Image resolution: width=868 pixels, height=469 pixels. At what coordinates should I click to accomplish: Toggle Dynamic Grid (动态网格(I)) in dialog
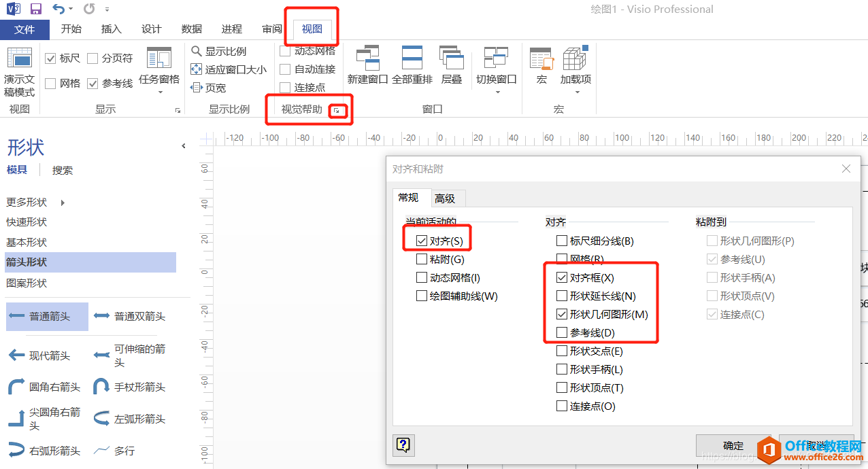click(x=422, y=277)
